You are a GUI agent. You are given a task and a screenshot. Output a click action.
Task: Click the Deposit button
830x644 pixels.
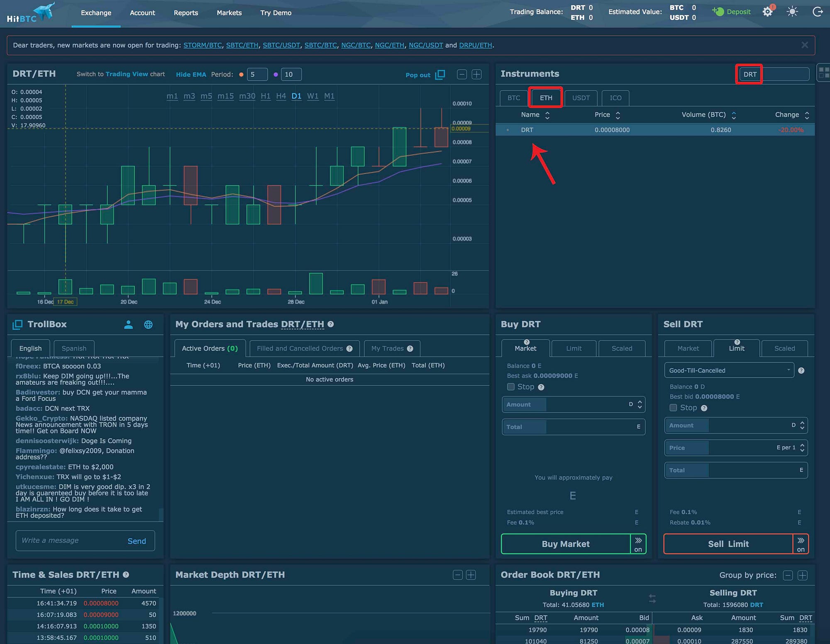coord(731,12)
